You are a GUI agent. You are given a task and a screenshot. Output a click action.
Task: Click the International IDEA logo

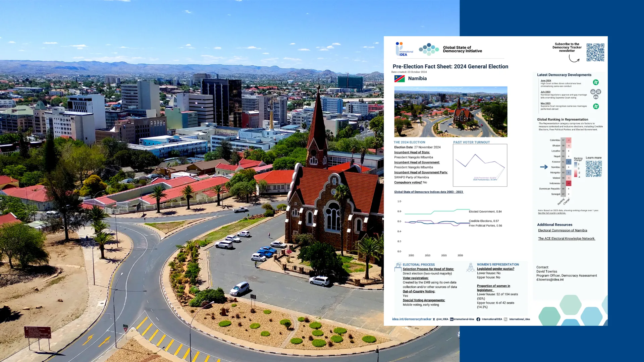[404, 49]
